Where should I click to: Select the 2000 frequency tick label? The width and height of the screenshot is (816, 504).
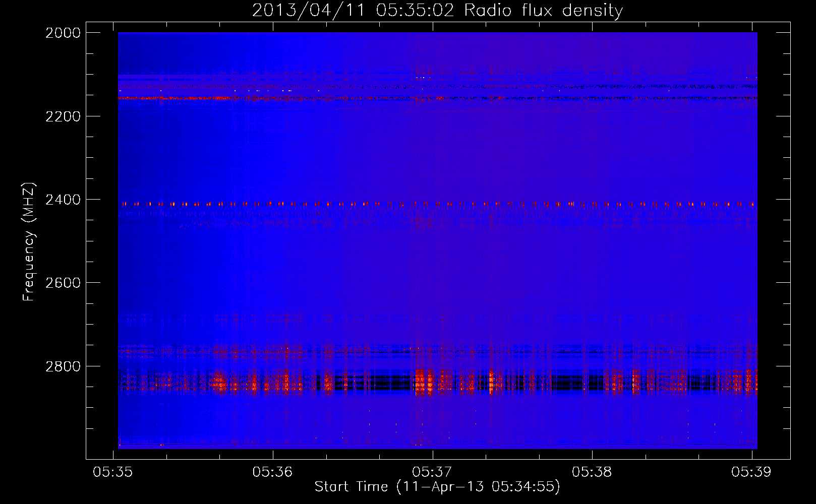(x=63, y=33)
